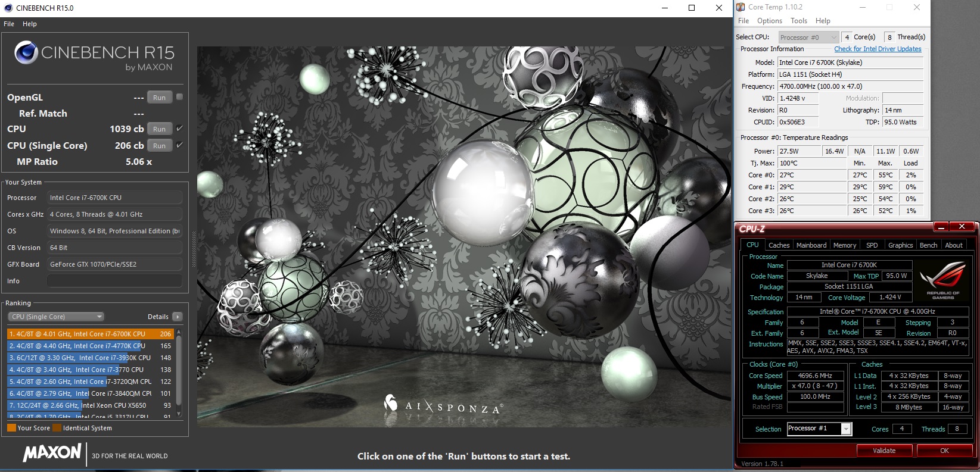Maximize the Cinebench window
Viewport: 980px width, 472px height.
(x=692, y=8)
